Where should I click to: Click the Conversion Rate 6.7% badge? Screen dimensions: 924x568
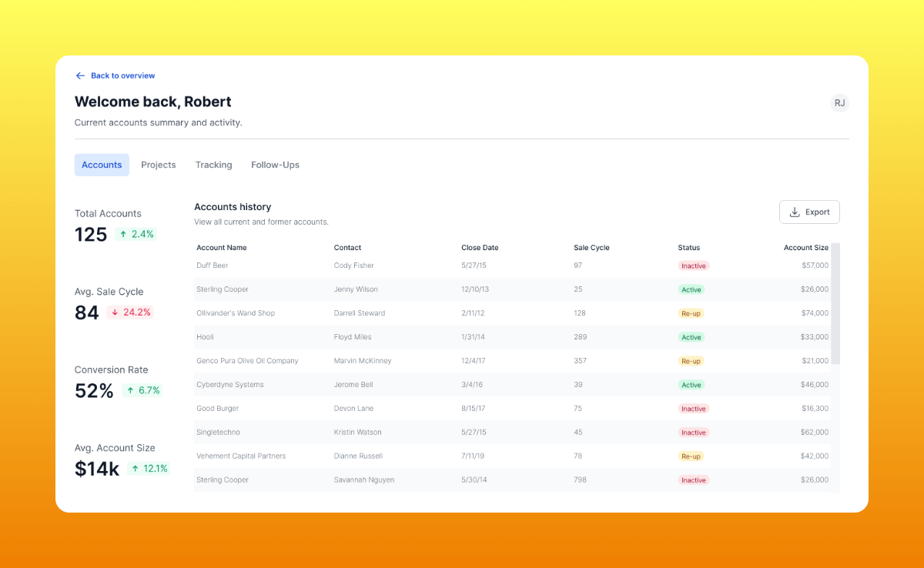(142, 390)
